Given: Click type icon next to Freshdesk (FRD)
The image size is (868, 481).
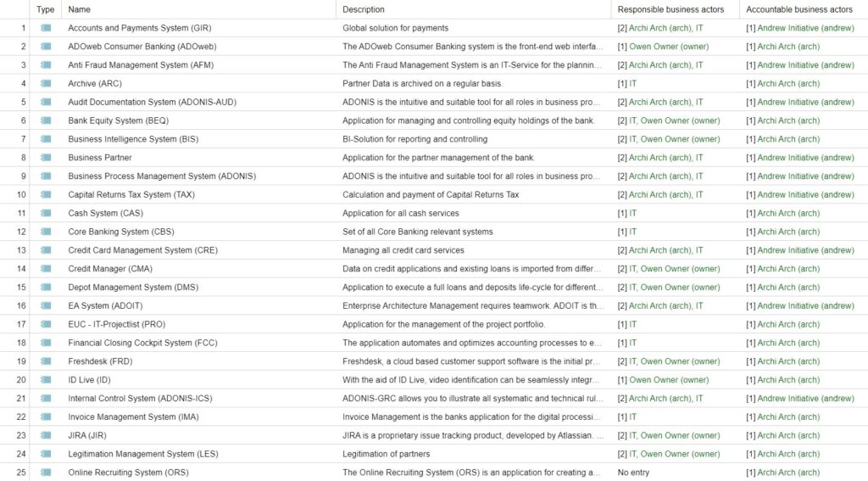Looking at the screenshot, I should click(46, 361).
